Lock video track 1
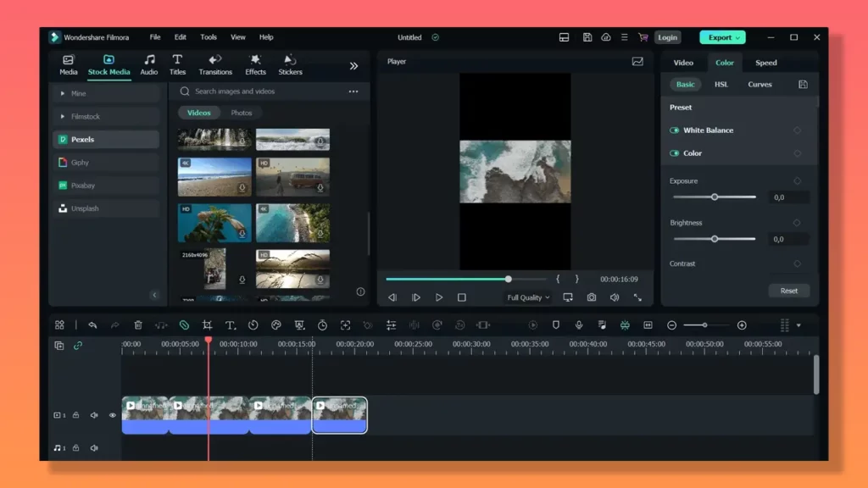The width and height of the screenshot is (868, 488). tap(75, 415)
